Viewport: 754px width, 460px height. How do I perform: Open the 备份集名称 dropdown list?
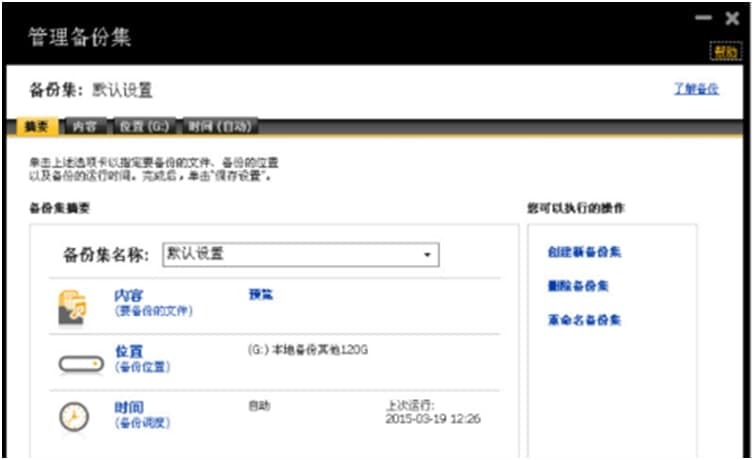301,255
